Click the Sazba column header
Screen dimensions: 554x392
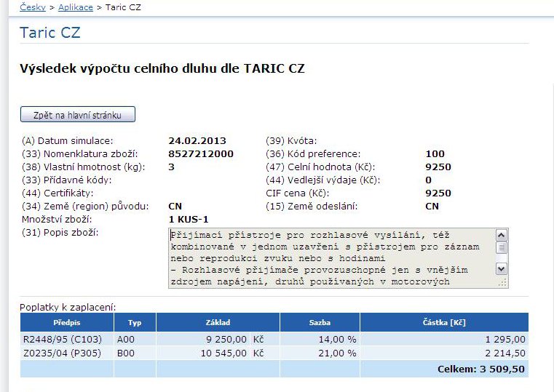(320, 322)
